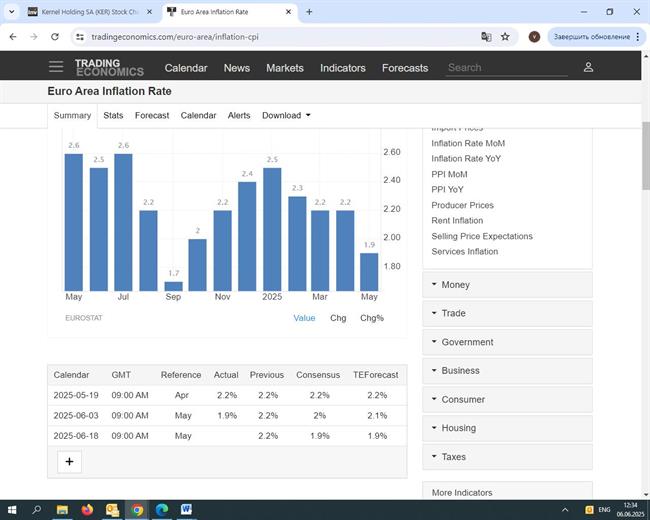Open Rent Inflation link
This screenshot has height=520, width=650.
point(457,221)
